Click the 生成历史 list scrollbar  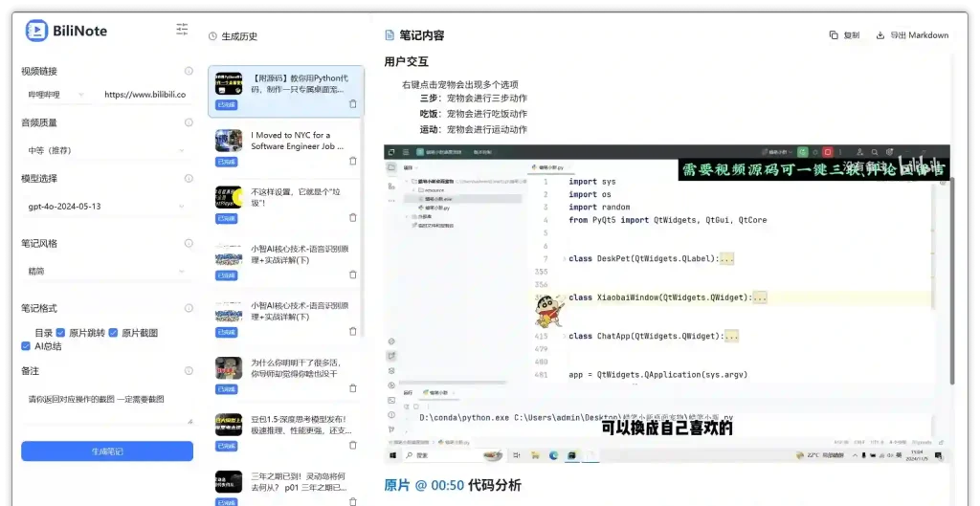click(x=362, y=201)
